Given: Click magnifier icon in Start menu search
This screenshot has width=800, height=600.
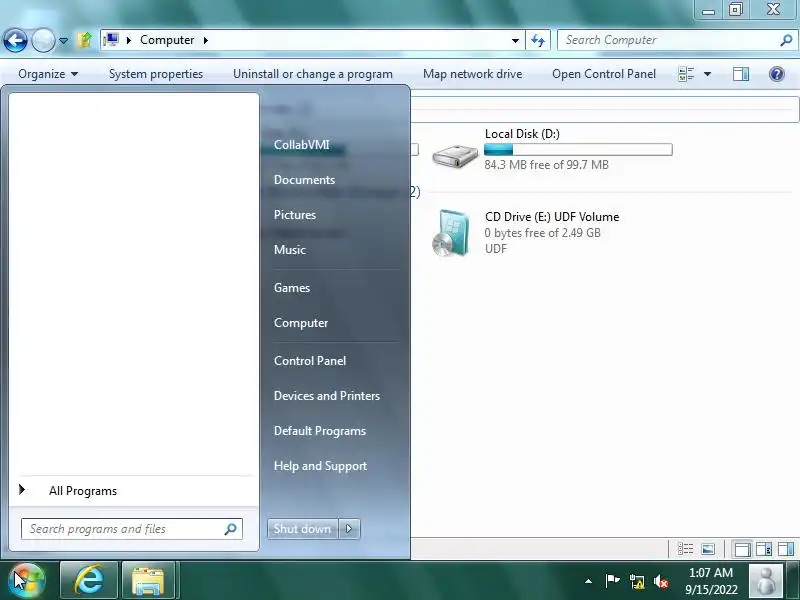Looking at the screenshot, I should coord(231,529).
